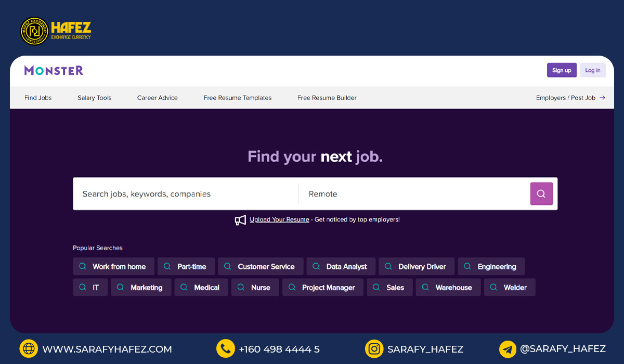The image size is (624, 364).
Task: Click the arrow next to Employers / Post Job
Action: coord(602,98)
